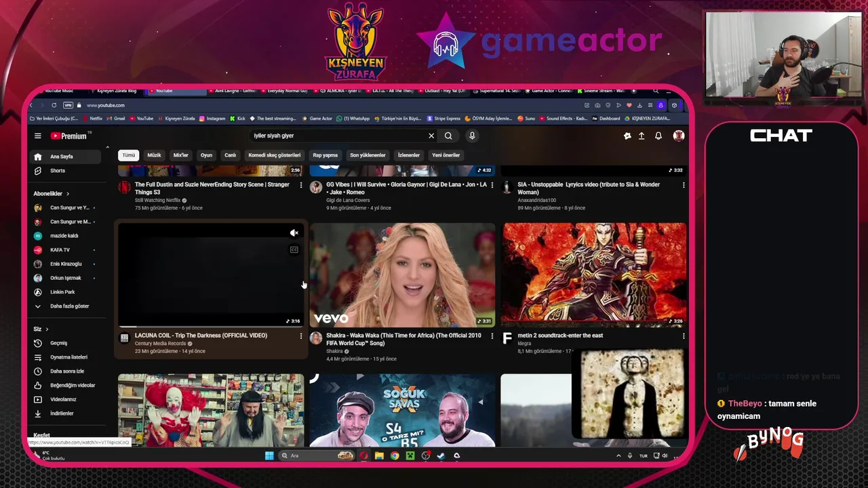Reload the page in browser toolbar
Viewport: 868px width, 488px height.
[x=54, y=105]
